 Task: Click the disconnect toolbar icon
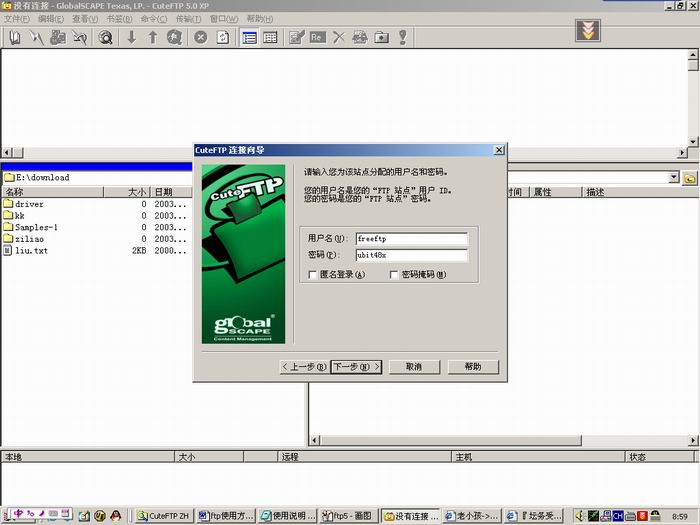80,38
